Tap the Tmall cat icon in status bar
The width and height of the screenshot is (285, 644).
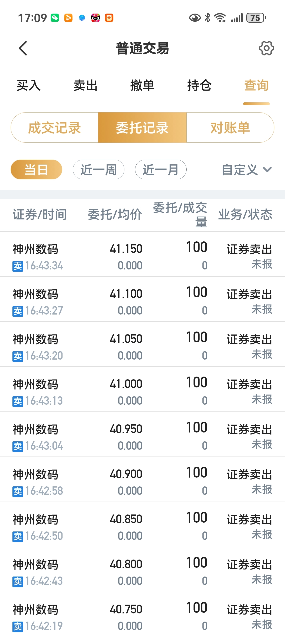(95, 18)
